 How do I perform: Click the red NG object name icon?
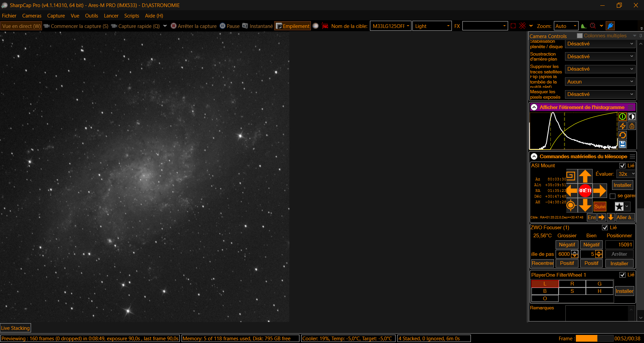(x=325, y=26)
